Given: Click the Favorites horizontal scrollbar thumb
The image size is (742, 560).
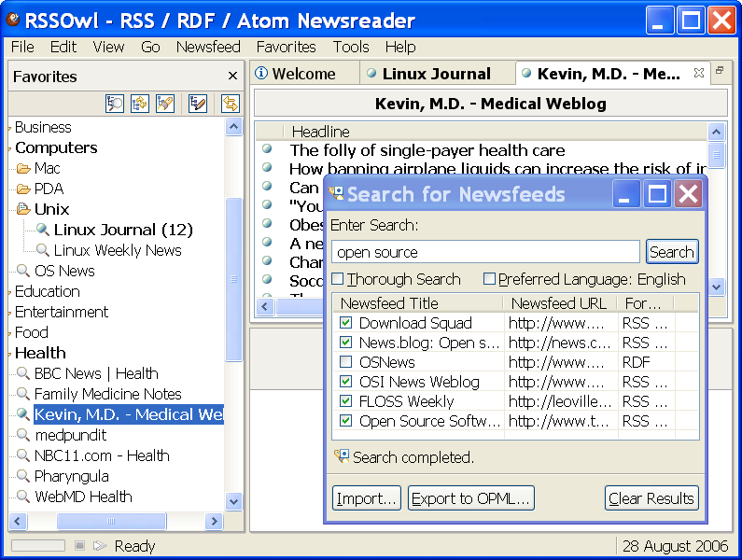Looking at the screenshot, I should click(x=111, y=521).
